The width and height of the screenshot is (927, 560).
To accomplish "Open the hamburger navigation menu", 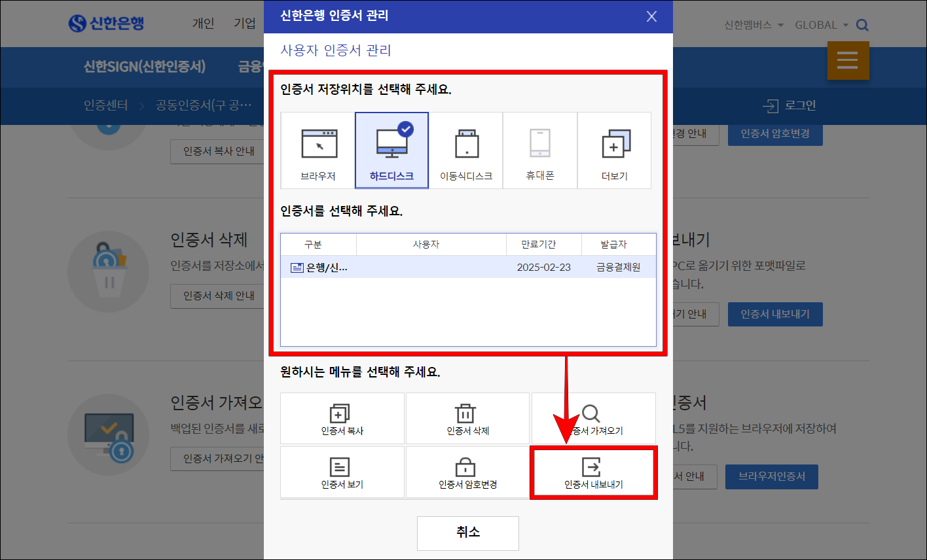I will [x=848, y=60].
